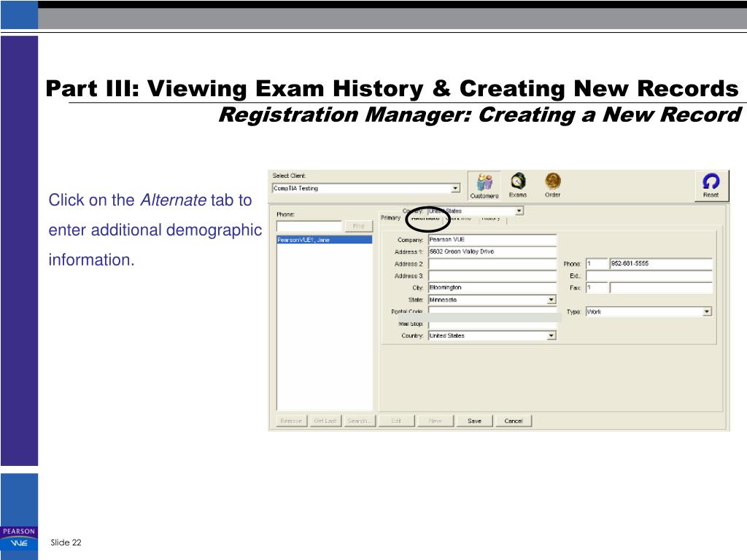Switch to the Primary tab

click(391, 217)
